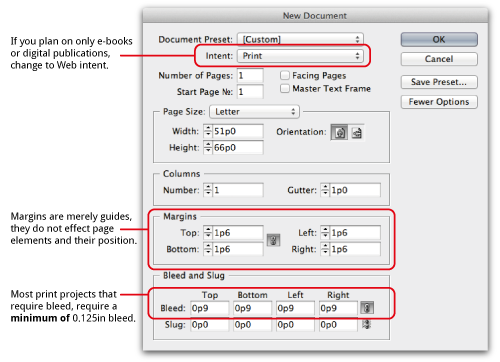Viewport: 500px width, 362px height.
Task: Toggle the margins chain link icon
Action: coord(273,240)
